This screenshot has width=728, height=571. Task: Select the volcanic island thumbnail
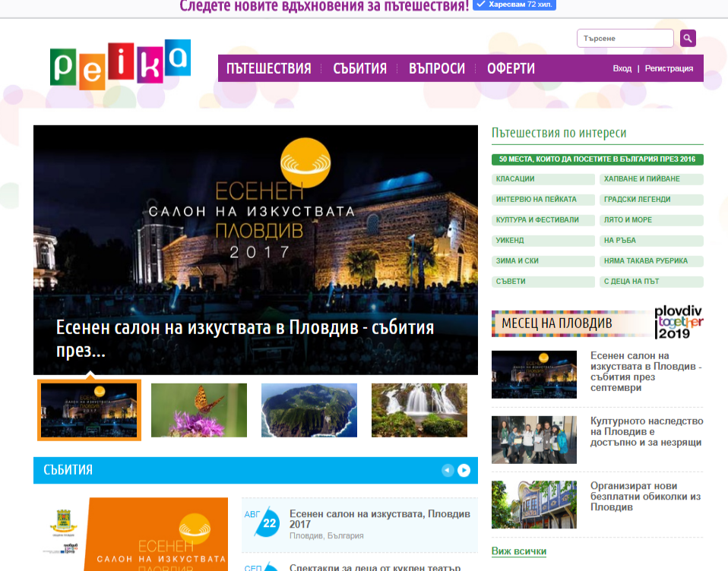pos(309,410)
